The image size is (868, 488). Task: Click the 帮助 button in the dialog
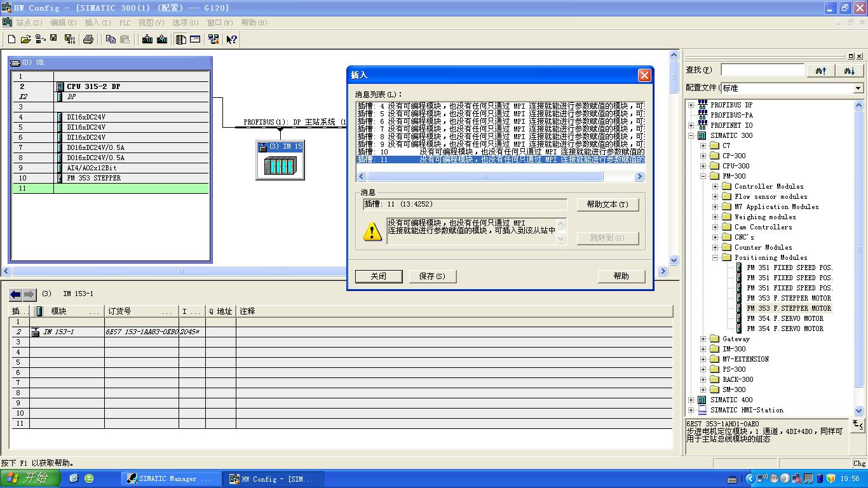621,276
